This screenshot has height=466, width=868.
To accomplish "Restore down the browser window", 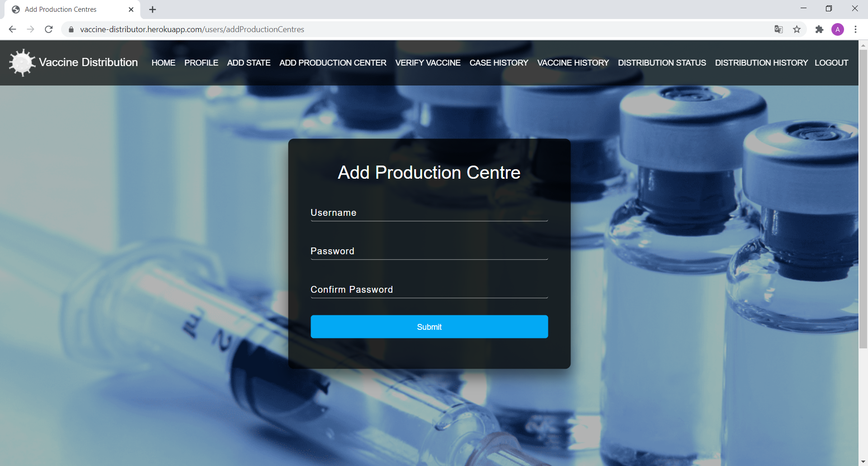I will tap(829, 9).
